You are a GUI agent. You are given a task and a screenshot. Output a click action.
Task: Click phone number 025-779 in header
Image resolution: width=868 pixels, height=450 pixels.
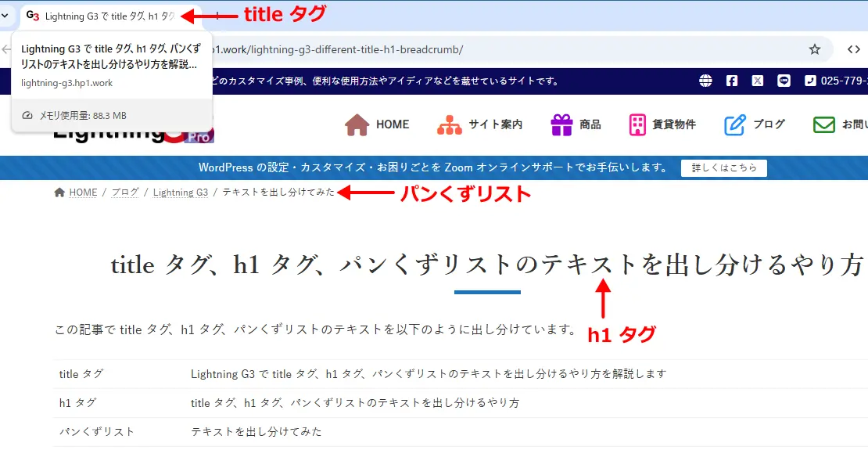click(844, 81)
